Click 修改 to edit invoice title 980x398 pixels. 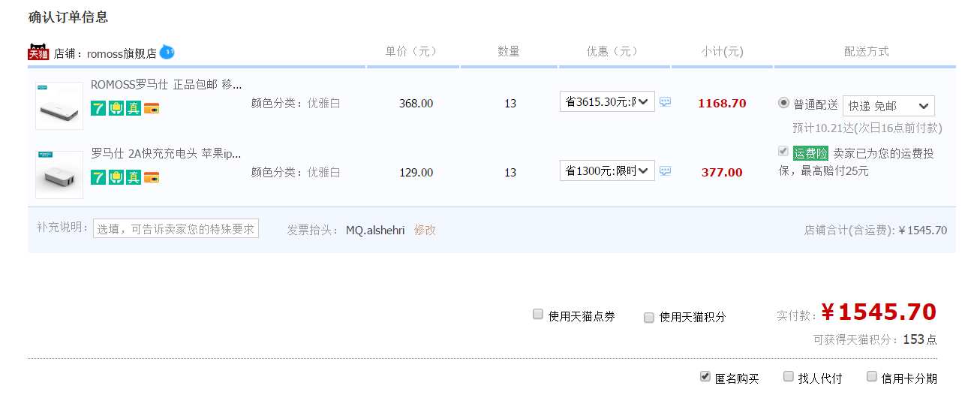pos(425,230)
